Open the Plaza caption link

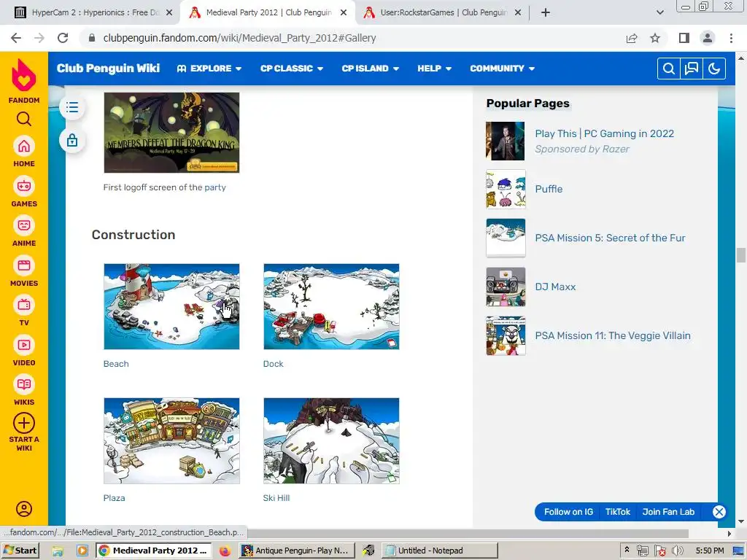coord(114,498)
